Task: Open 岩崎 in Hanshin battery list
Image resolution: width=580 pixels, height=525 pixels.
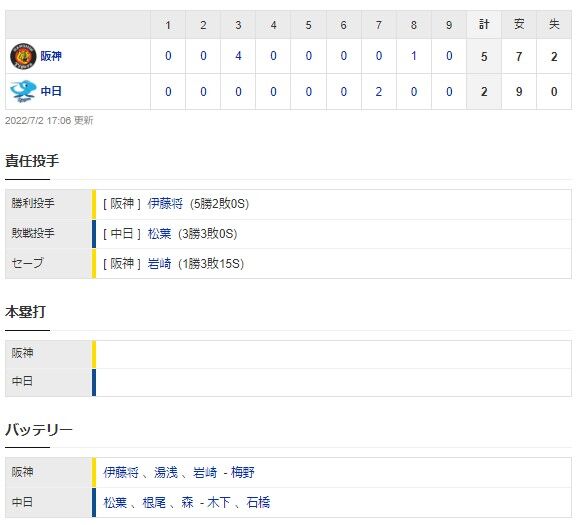Action: 205,472
